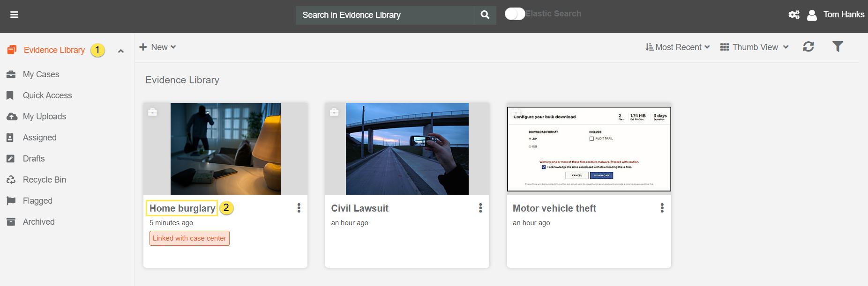Collapse the Evidence Library sidebar section

(121, 51)
